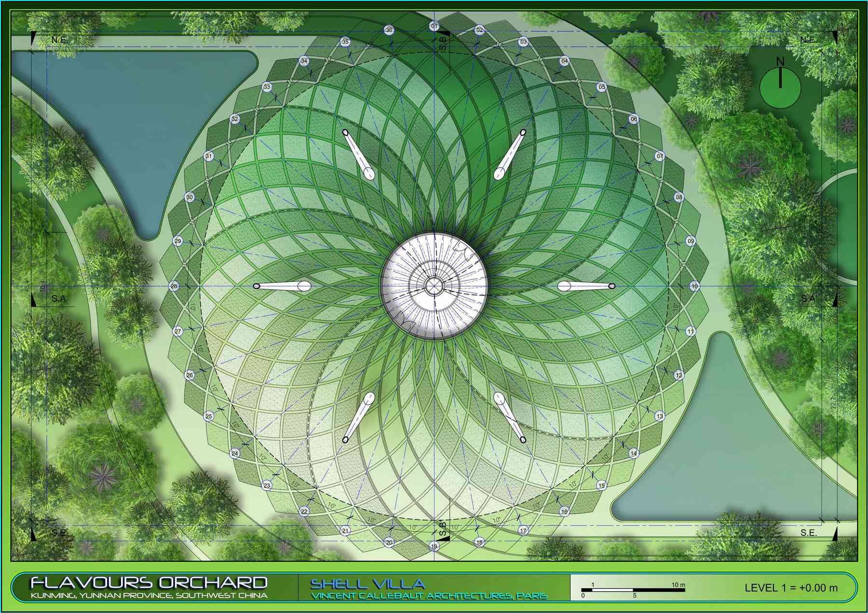Click the S.A section marker on the left
Viewport: 868px width, 613px height.
click(58, 299)
